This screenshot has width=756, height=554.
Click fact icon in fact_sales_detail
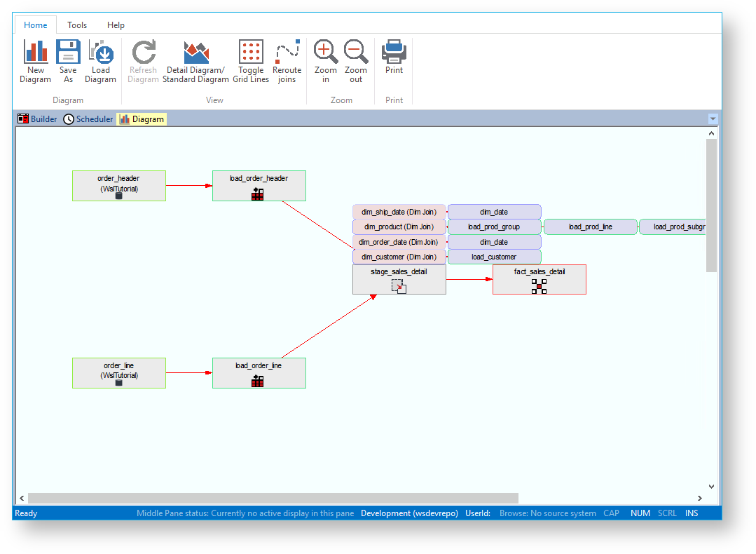[539, 286]
